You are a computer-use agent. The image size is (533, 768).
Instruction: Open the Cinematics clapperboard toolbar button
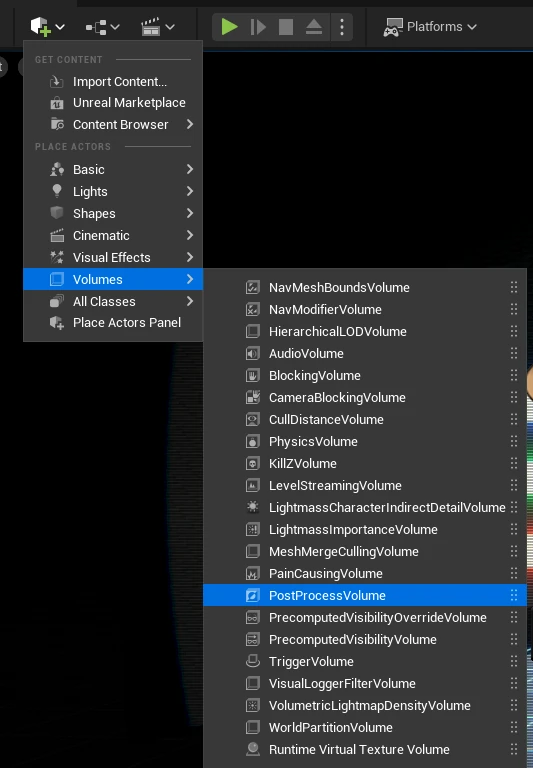[x=157, y=27]
